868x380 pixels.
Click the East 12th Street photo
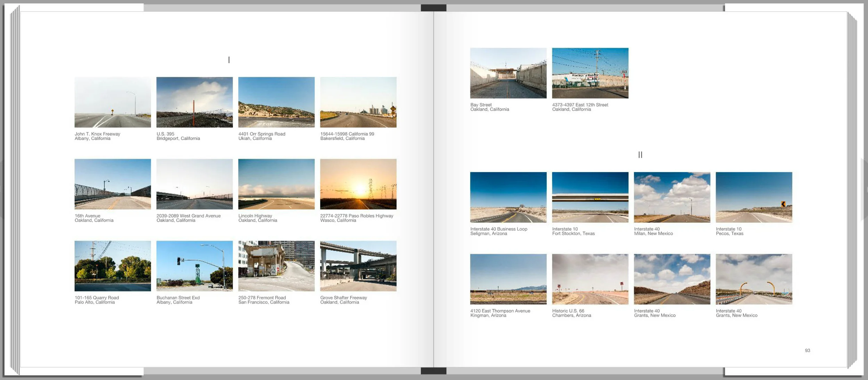[590, 73]
